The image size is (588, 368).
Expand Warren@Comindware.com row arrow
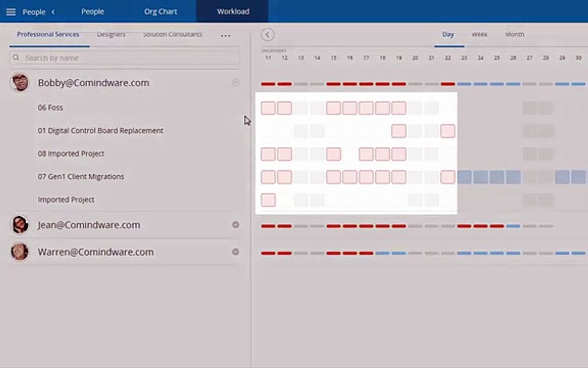click(235, 251)
